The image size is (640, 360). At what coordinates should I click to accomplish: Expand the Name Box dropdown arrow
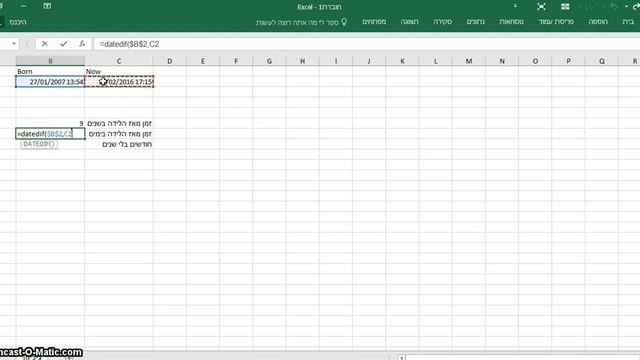(14, 44)
